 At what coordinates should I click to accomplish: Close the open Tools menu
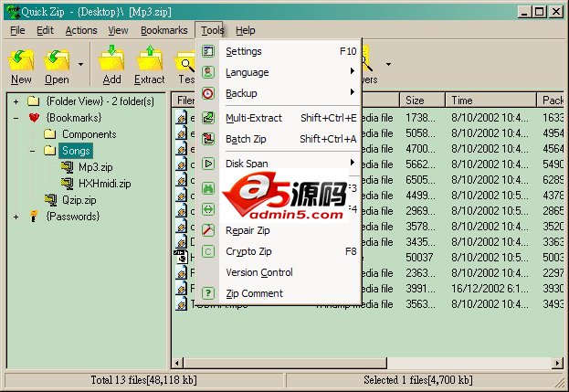(212, 30)
